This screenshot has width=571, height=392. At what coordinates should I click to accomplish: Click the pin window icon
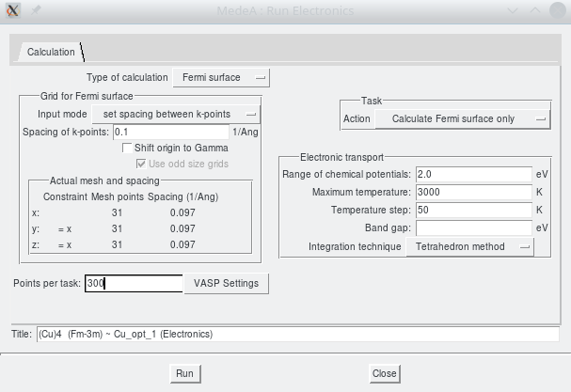pos(36,10)
